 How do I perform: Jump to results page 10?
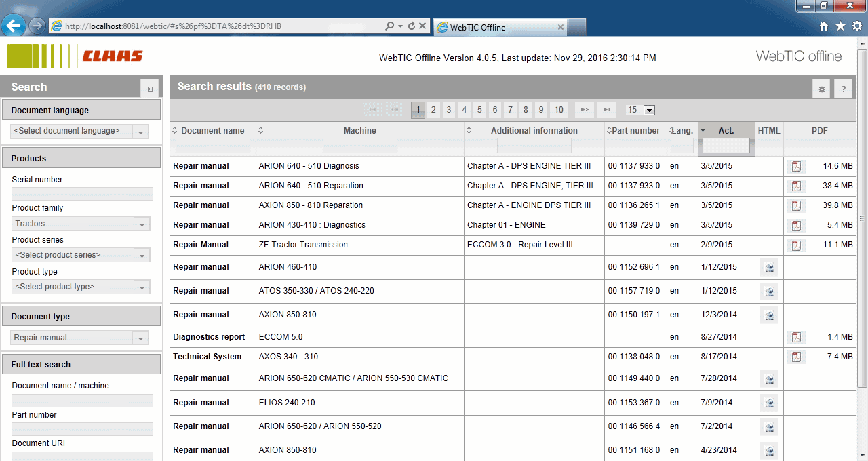[x=559, y=110]
